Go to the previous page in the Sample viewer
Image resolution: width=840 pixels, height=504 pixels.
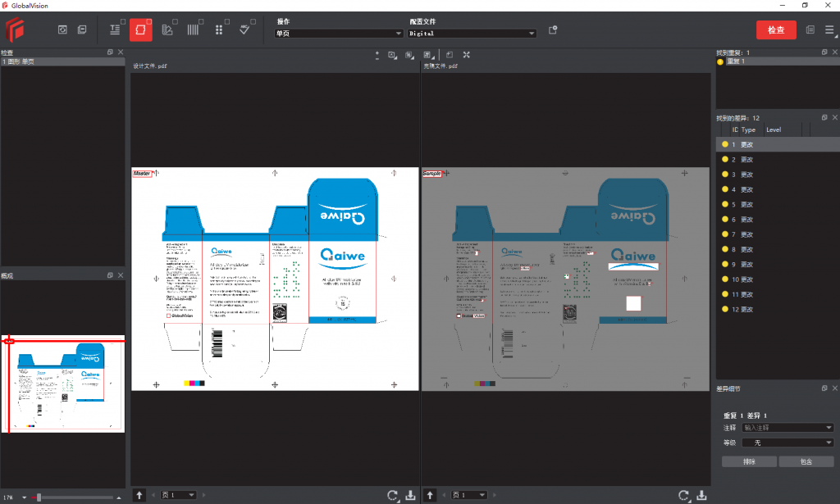(x=444, y=496)
